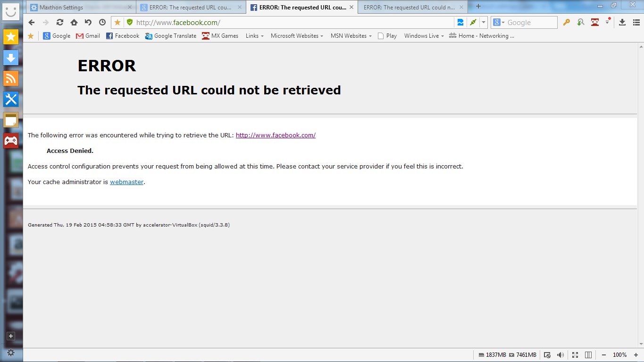Open a new browser tab
The height and width of the screenshot is (362, 644).
click(x=478, y=7)
